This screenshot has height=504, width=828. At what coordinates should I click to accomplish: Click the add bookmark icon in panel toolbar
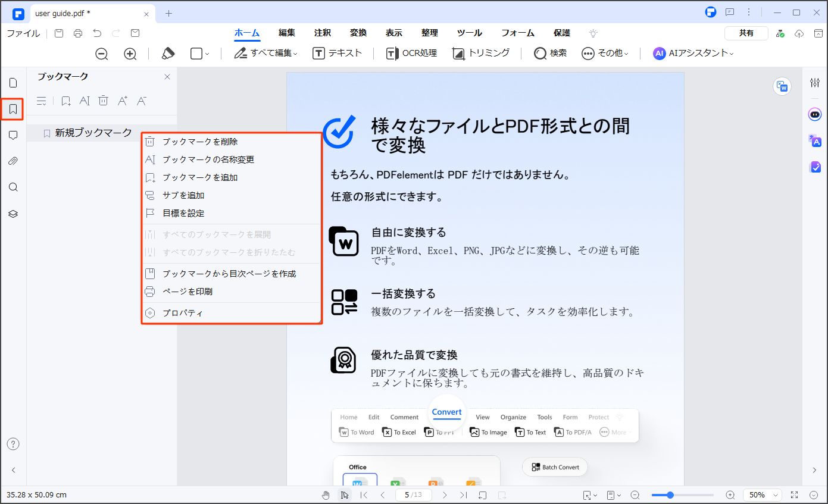(x=66, y=101)
